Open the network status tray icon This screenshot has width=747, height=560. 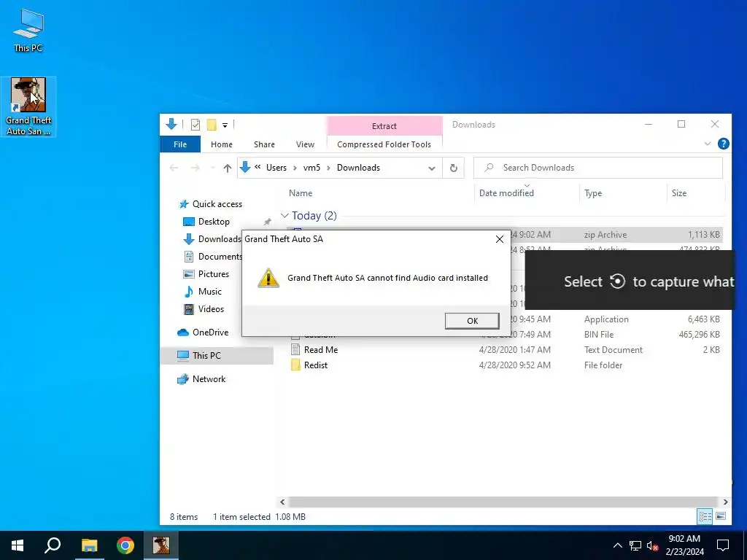(635, 545)
